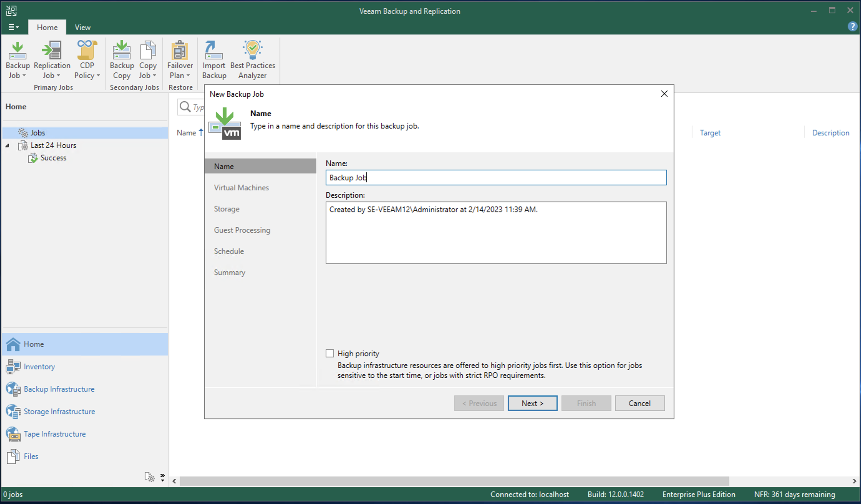Select the Name wizard step

pyautogui.click(x=260, y=167)
